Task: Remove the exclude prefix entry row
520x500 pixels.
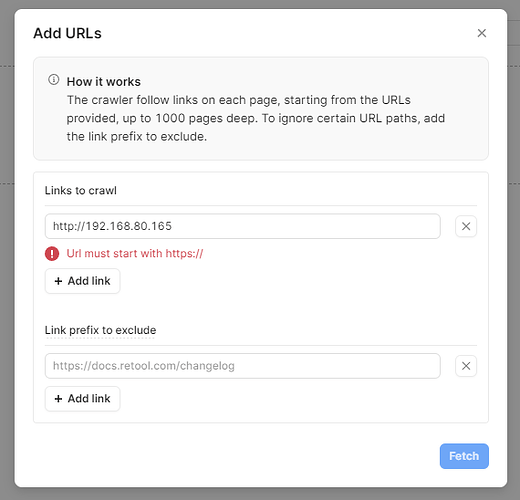Action: tap(466, 366)
